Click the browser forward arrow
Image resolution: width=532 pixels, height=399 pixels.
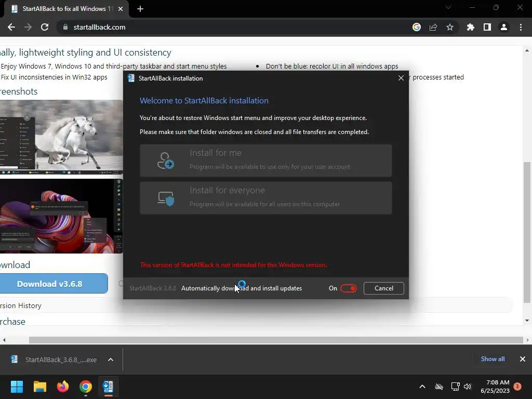(28, 27)
